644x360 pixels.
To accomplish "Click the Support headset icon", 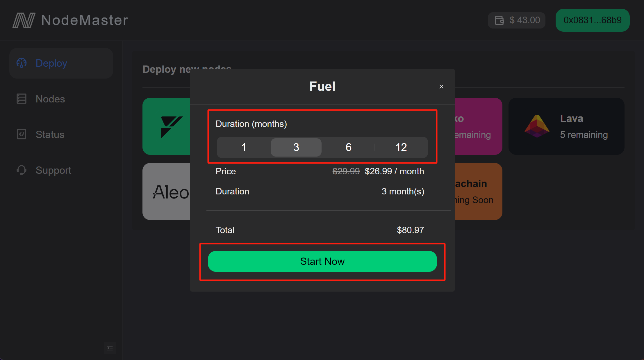I will 22,170.
